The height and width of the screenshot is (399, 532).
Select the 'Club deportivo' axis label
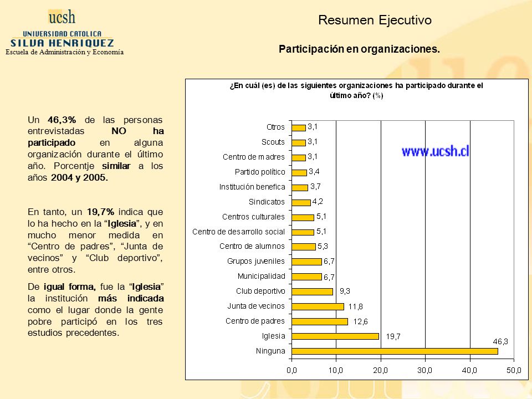click(x=260, y=291)
